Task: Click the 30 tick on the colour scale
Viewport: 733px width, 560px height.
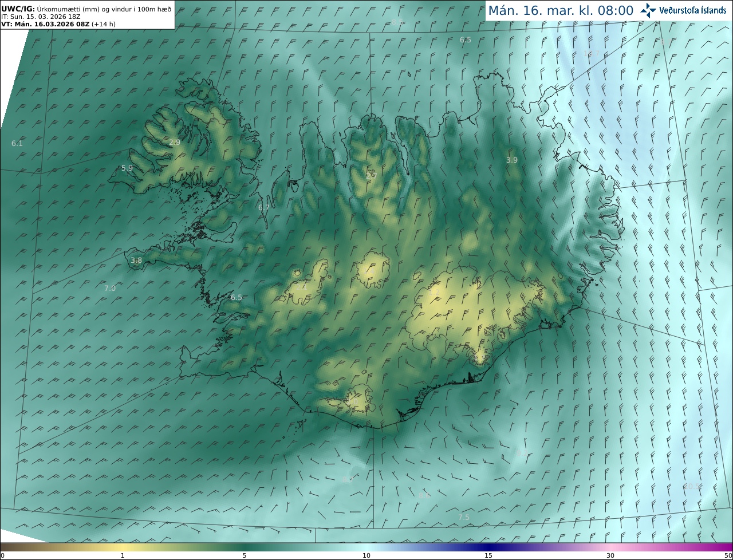Action: [x=610, y=555]
